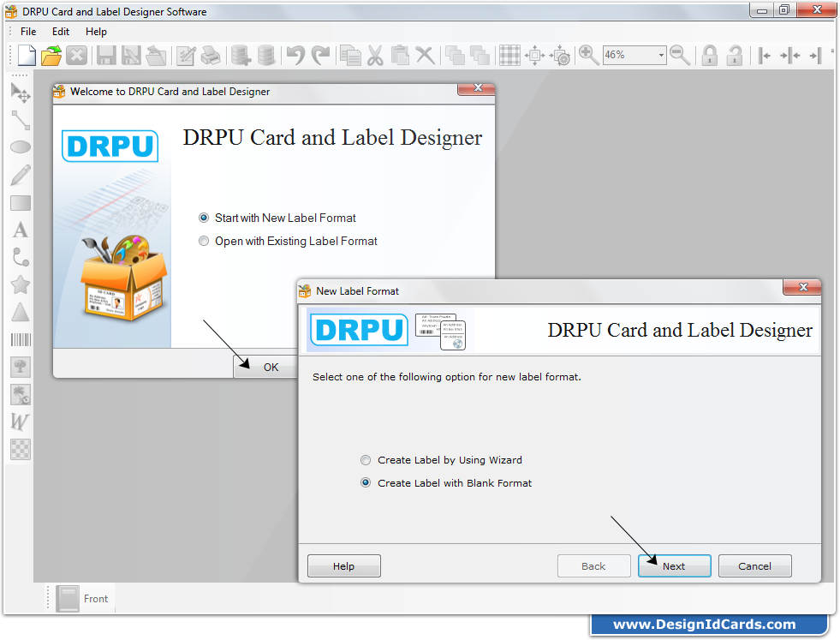Click the Copy toolbar icon
Screen dimensions: 840x640
point(351,55)
